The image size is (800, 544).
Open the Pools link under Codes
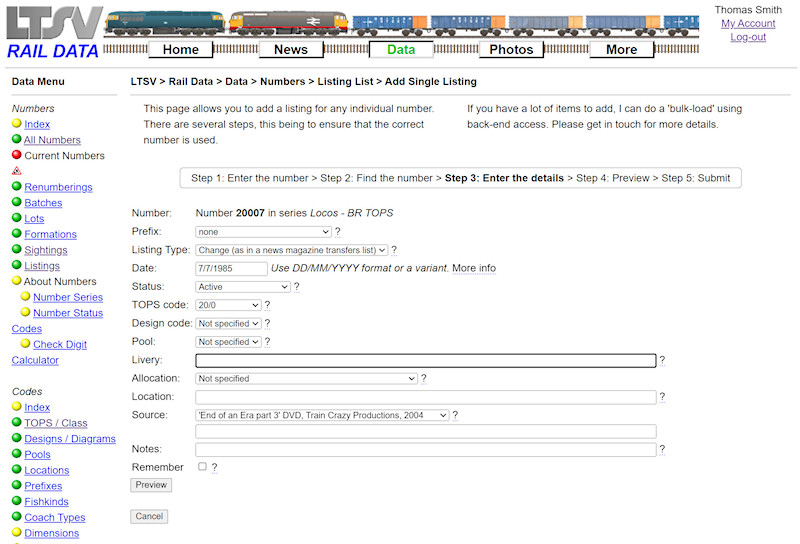(x=37, y=455)
